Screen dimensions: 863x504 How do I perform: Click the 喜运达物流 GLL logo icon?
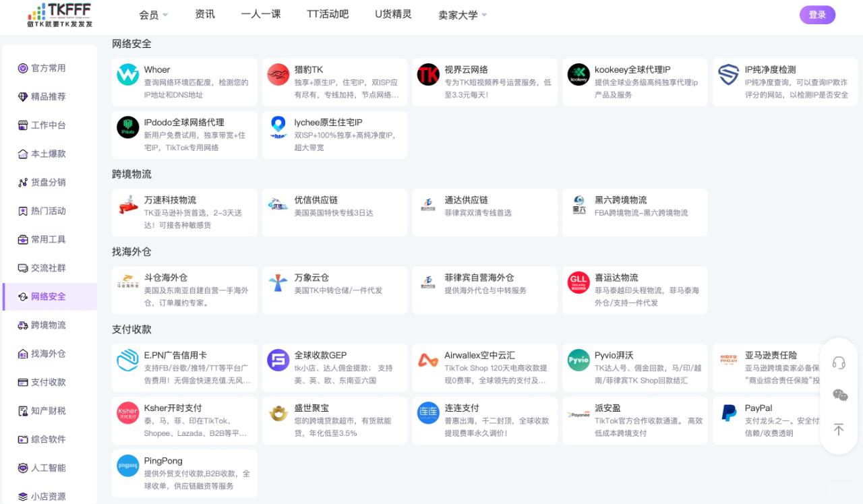pyautogui.click(x=578, y=282)
